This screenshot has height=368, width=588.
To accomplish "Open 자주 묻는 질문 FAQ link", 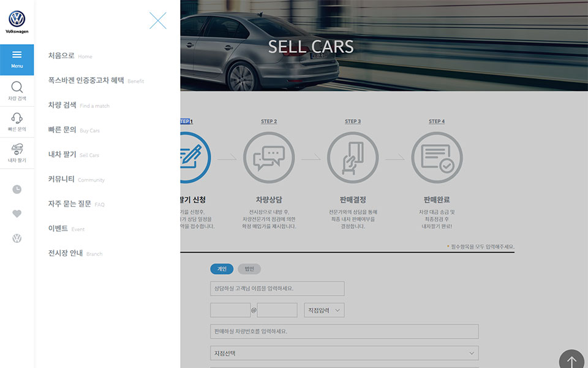I will click(70, 204).
